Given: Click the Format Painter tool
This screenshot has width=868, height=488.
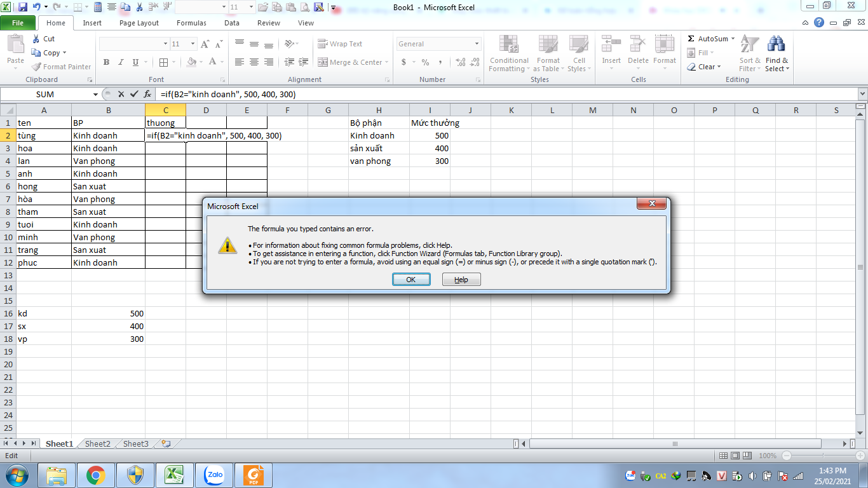Looking at the screenshot, I should pyautogui.click(x=62, y=67).
